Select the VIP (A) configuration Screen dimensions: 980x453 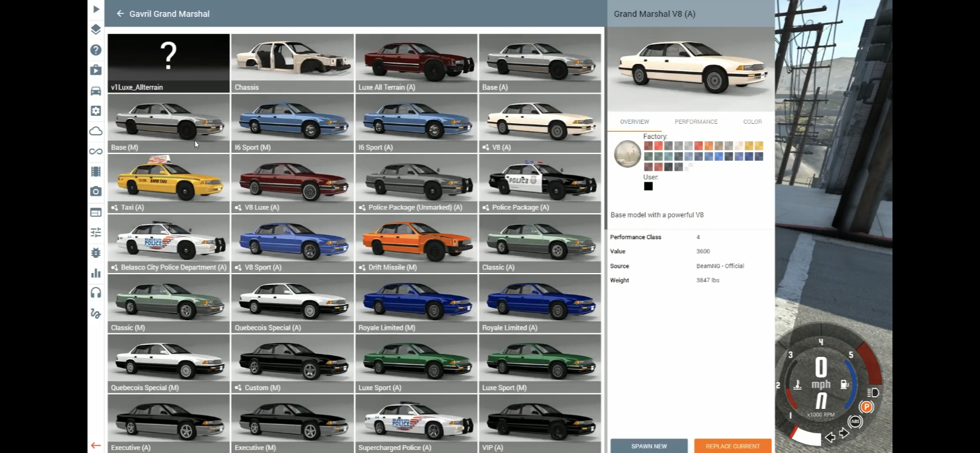pos(540,423)
